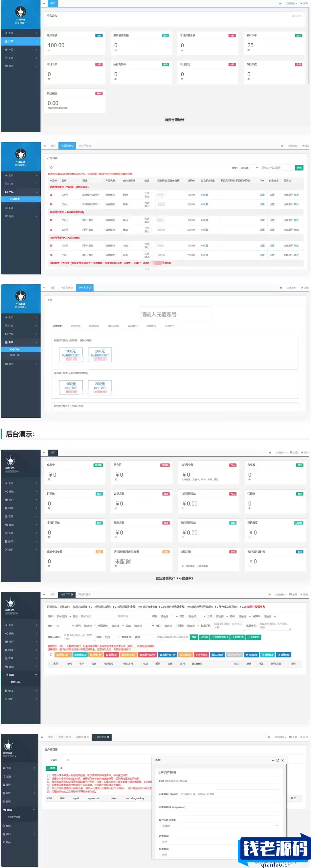This screenshot has width=311, height=868.
Task: Tick the 全选 checkbox in the order table header
Action: coord(51,664)
